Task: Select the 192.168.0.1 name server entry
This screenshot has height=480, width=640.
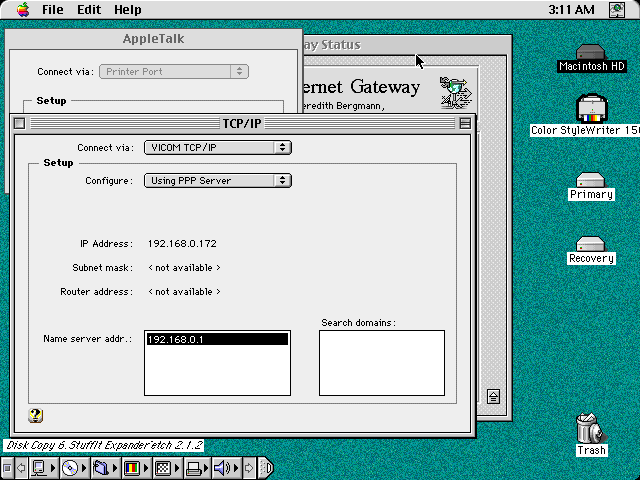Action: coord(217,339)
